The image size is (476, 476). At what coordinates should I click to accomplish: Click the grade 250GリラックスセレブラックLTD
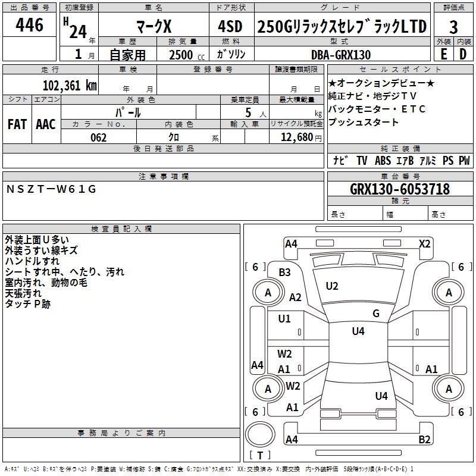pos(342,26)
